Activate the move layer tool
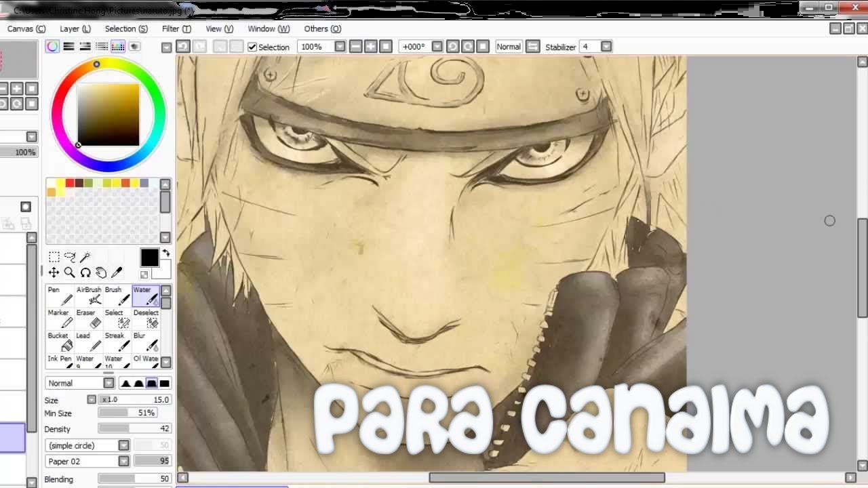 [x=54, y=272]
